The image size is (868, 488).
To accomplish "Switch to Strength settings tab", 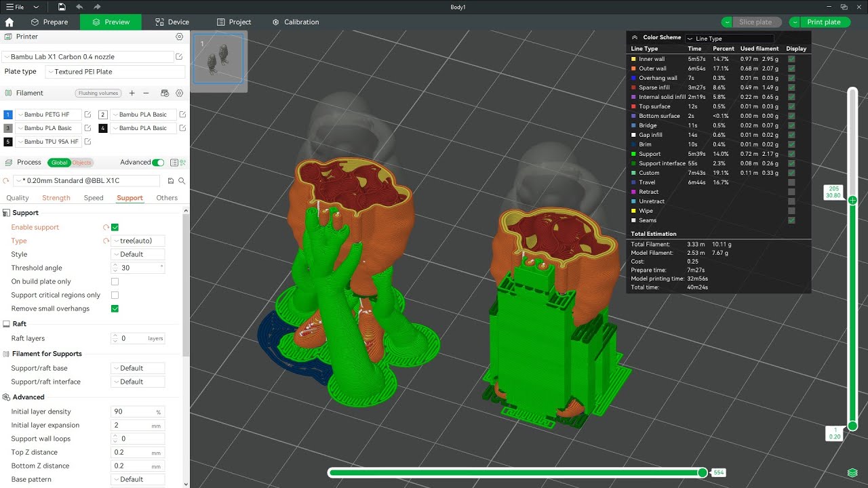I will [x=56, y=198].
